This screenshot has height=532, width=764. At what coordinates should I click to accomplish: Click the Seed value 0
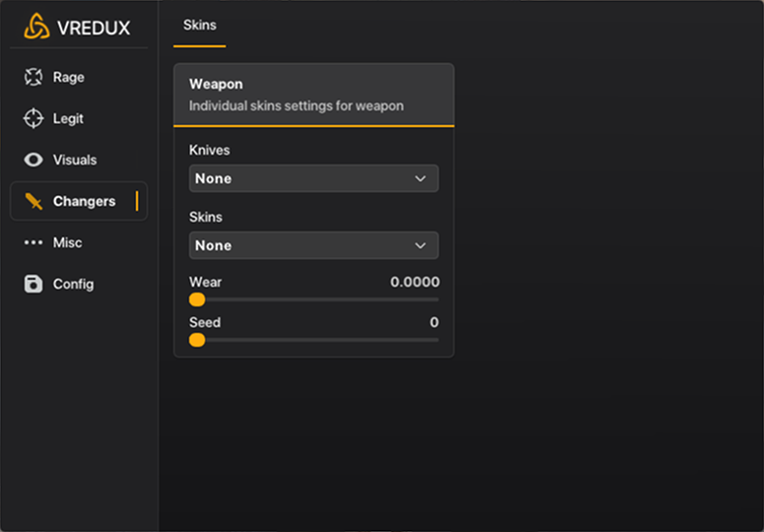[434, 322]
